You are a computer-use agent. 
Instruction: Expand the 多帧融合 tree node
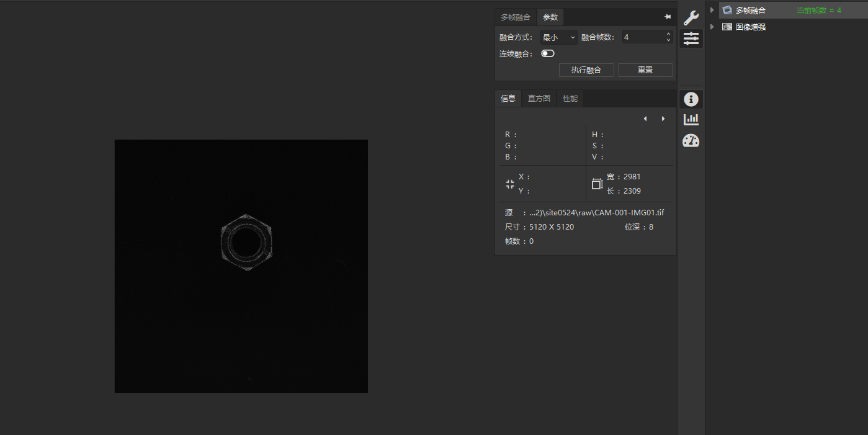[712, 10]
